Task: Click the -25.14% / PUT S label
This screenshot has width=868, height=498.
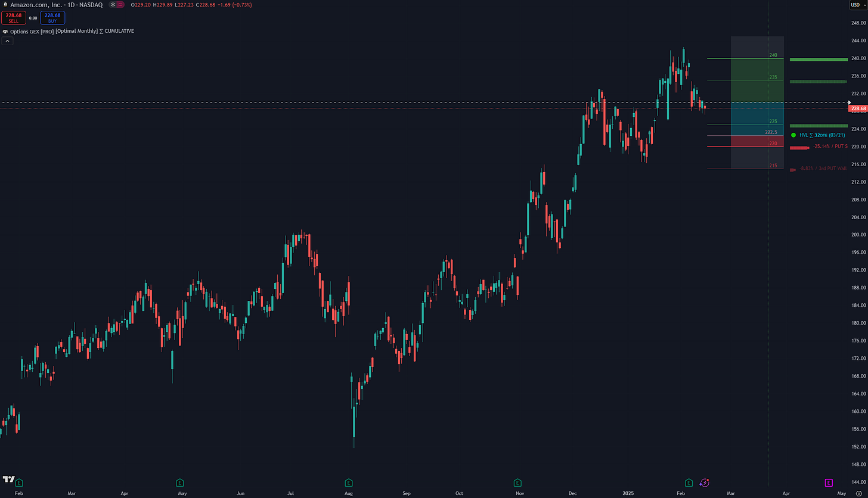Action: coord(830,147)
